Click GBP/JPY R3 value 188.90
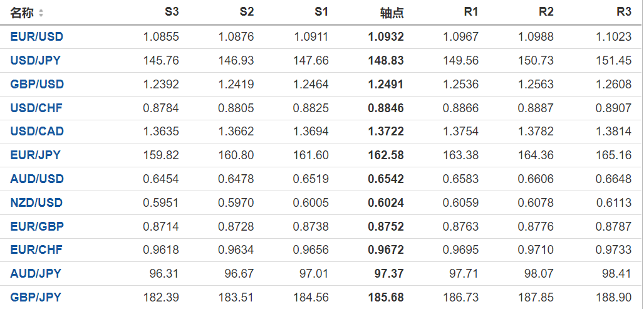This screenshot has height=309, width=644. 615,297
